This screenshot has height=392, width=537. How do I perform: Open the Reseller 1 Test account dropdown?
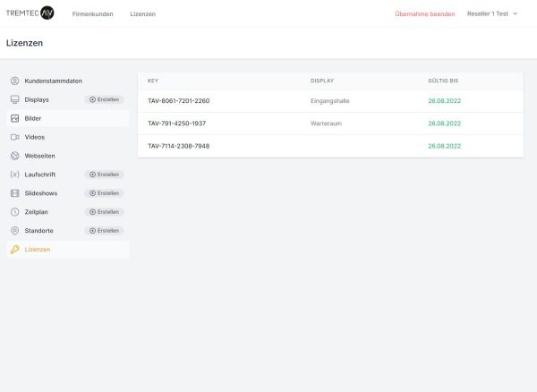(x=492, y=13)
